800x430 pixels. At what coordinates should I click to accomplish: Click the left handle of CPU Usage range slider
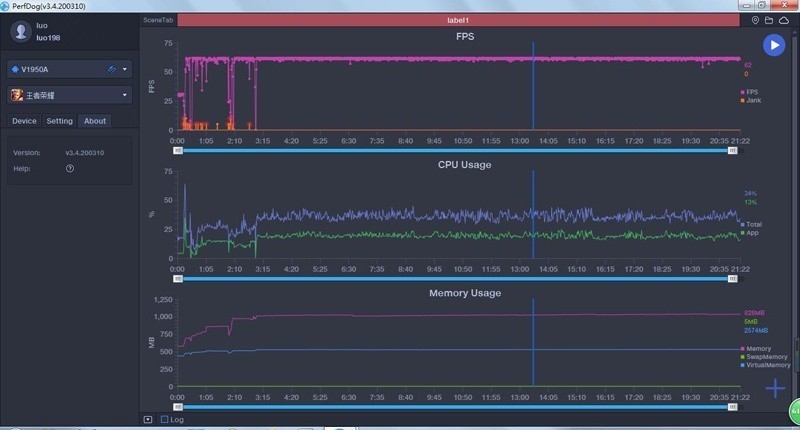[x=178, y=279]
